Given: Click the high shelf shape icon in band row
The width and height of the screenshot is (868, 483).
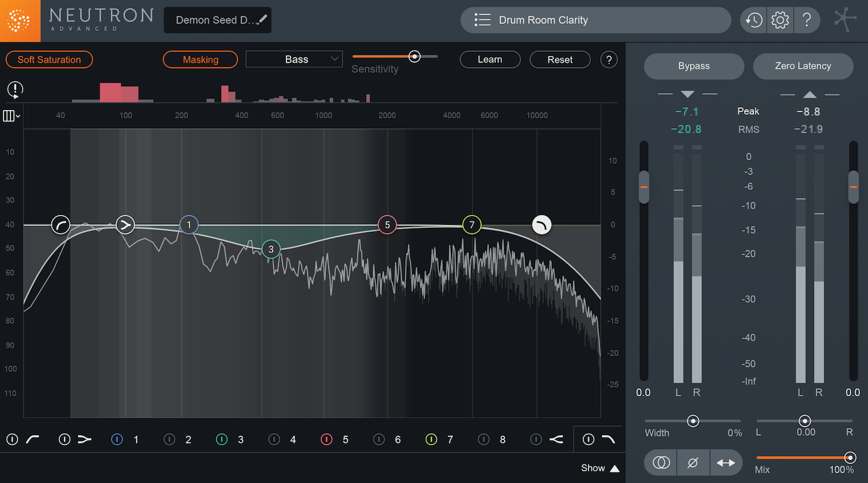Looking at the screenshot, I should 557,439.
